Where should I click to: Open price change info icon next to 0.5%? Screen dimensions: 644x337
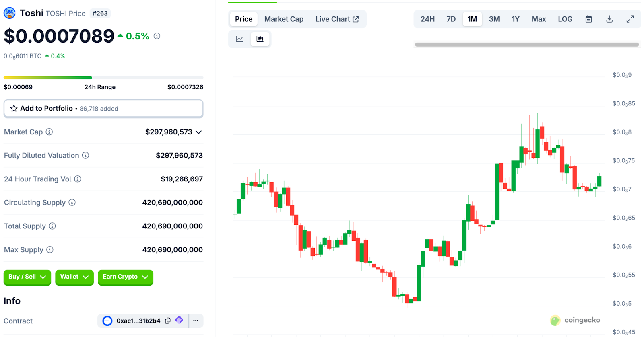[x=157, y=36]
